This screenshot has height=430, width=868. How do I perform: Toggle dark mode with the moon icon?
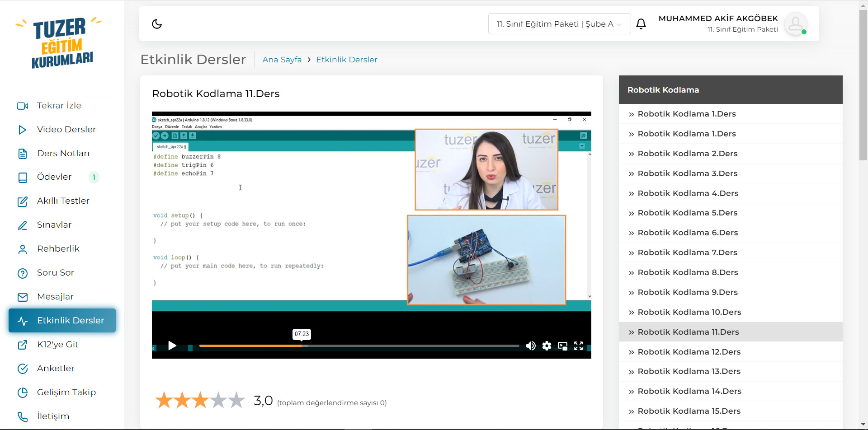[157, 24]
